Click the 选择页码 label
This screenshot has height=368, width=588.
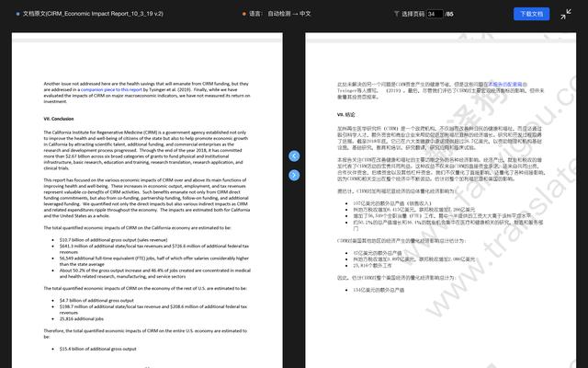(413, 14)
